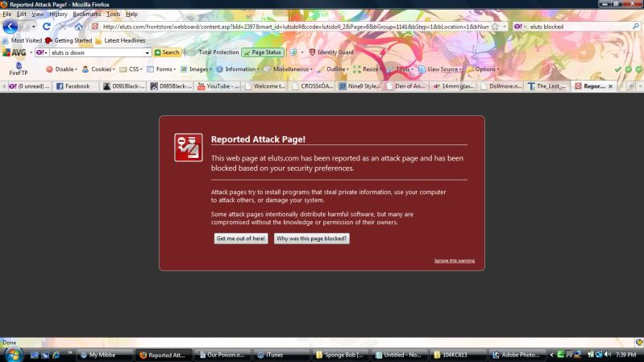Open the Outline web developer menu

(x=333, y=69)
